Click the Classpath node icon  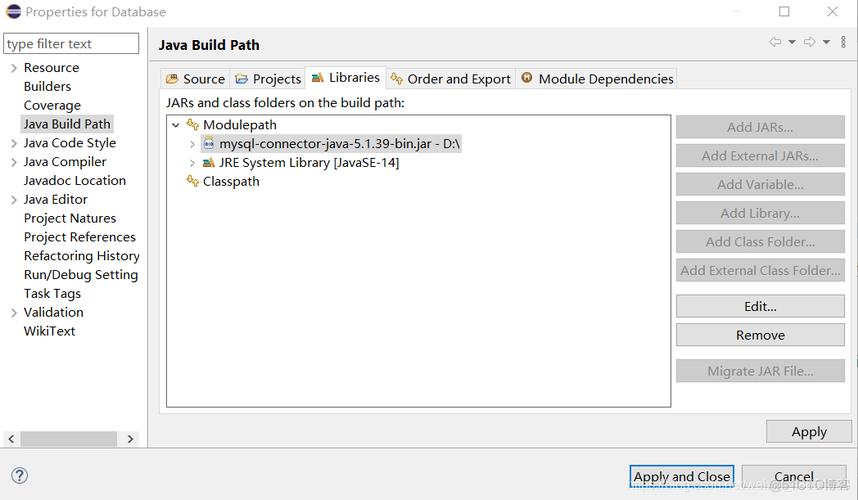click(x=193, y=182)
